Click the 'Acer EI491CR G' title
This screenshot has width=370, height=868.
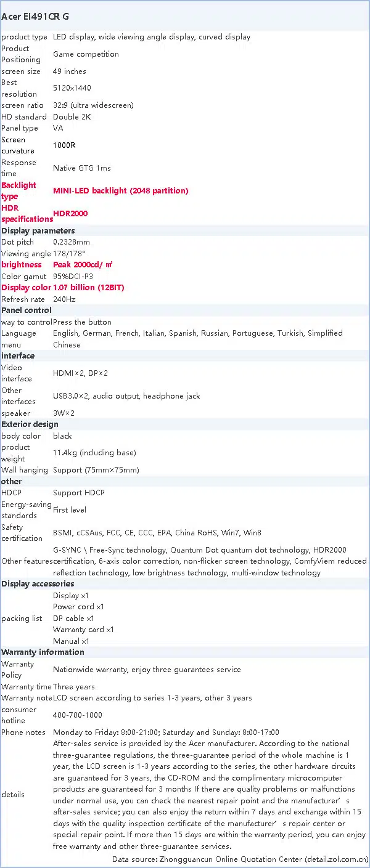point(35,17)
